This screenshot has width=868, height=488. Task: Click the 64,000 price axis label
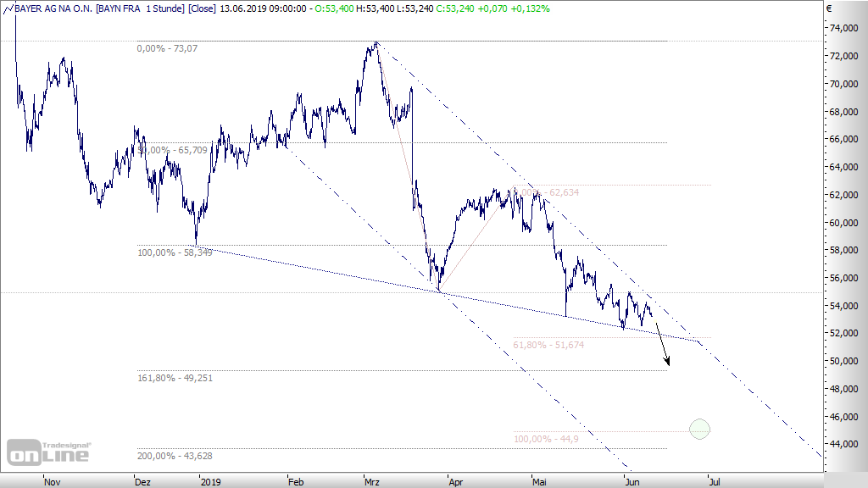tap(843, 167)
